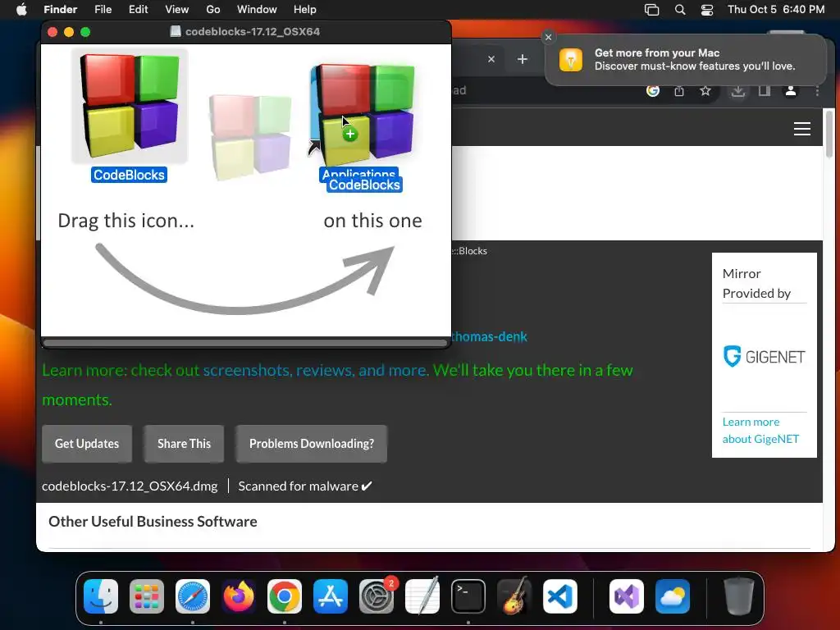Open the Edit menu
This screenshot has height=630, width=840.
click(x=138, y=10)
